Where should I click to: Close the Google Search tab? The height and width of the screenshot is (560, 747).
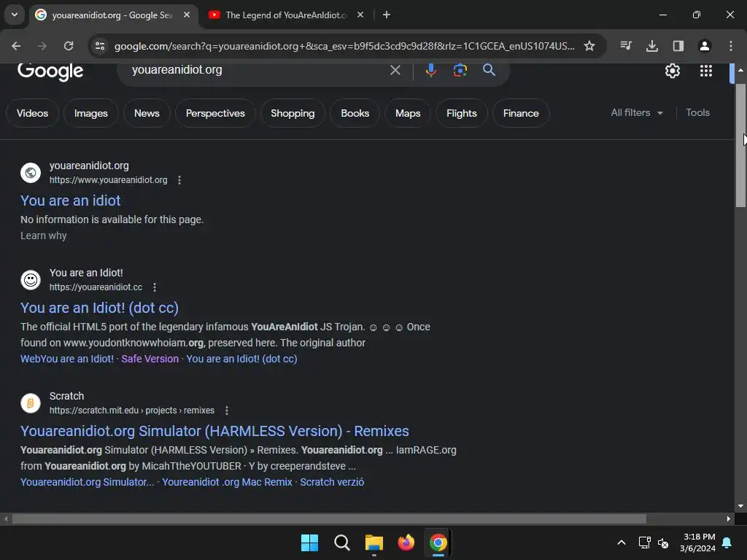click(x=187, y=15)
